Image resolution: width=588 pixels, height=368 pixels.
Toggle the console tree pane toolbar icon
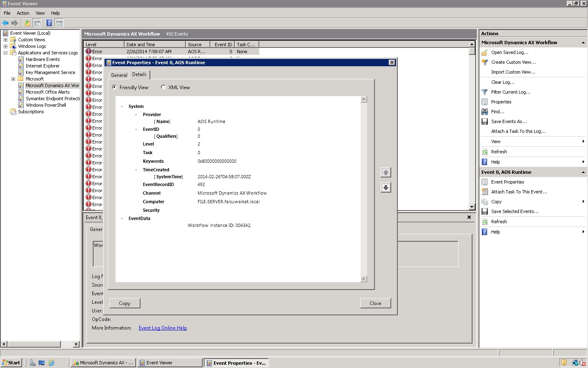coord(37,23)
